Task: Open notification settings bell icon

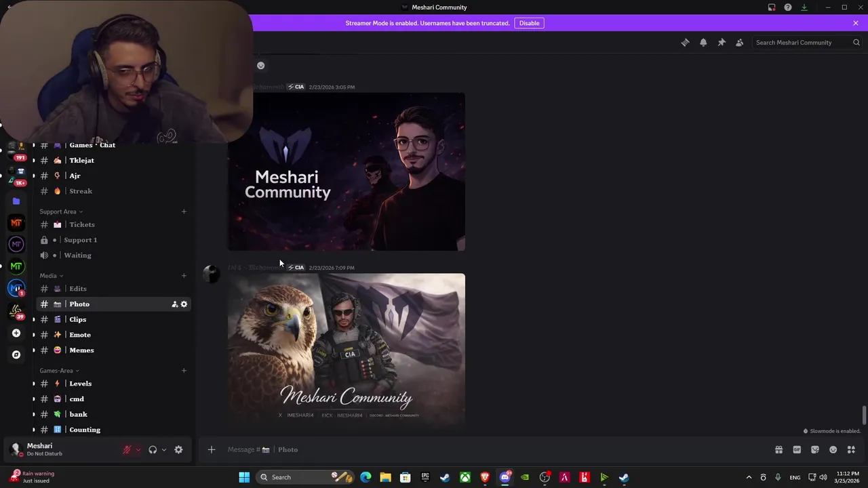Action: (x=703, y=42)
